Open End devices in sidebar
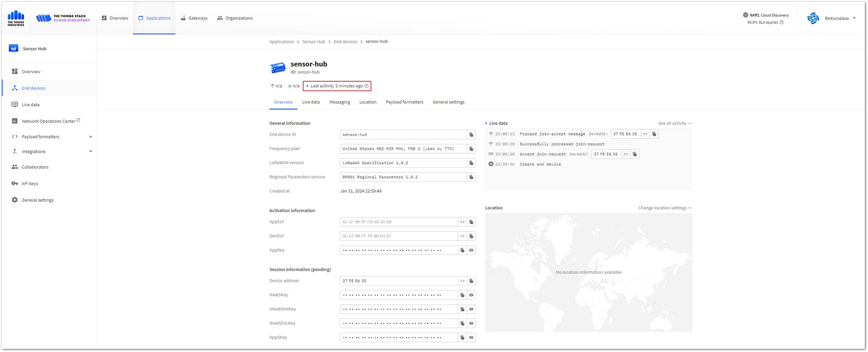The width and height of the screenshot is (868, 352). coord(50,88)
